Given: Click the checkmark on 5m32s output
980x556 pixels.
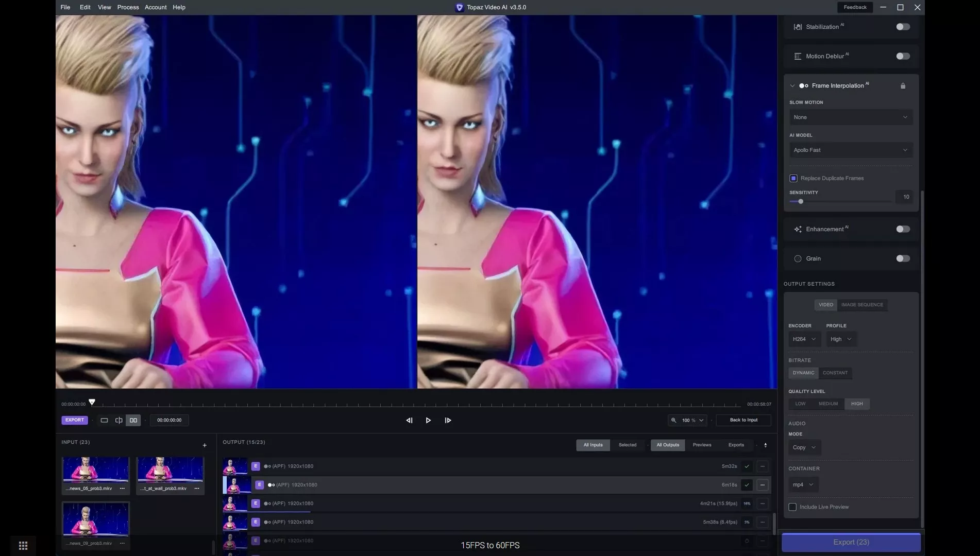Looking at the screenshot, I should [x=747, y=466].
